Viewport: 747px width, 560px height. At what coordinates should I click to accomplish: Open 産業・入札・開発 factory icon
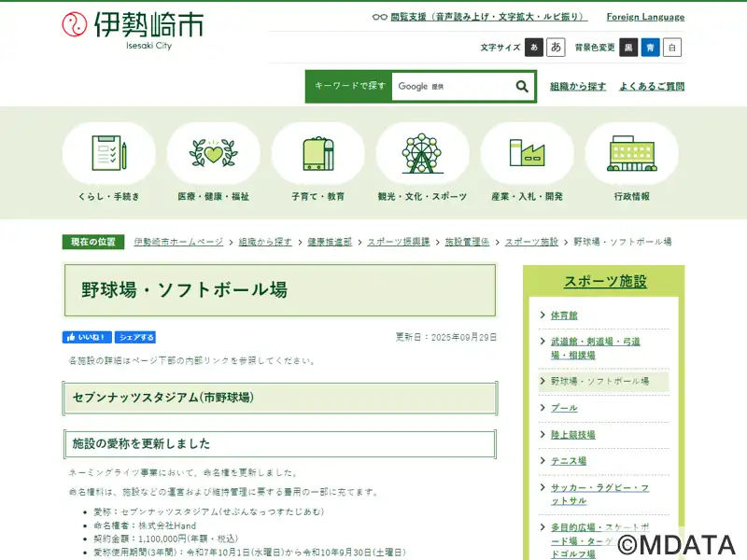tap(528, 153)
